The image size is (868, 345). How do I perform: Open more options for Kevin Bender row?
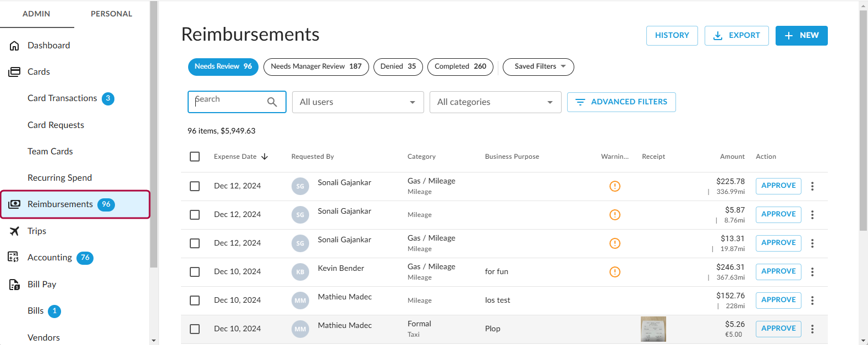[812, 272]
